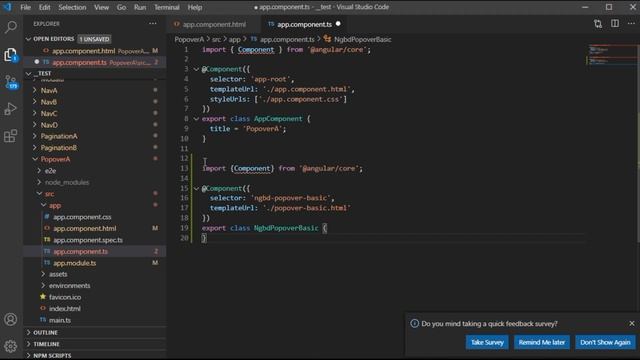Select app.component.html in Open Editors

point(95,51)
